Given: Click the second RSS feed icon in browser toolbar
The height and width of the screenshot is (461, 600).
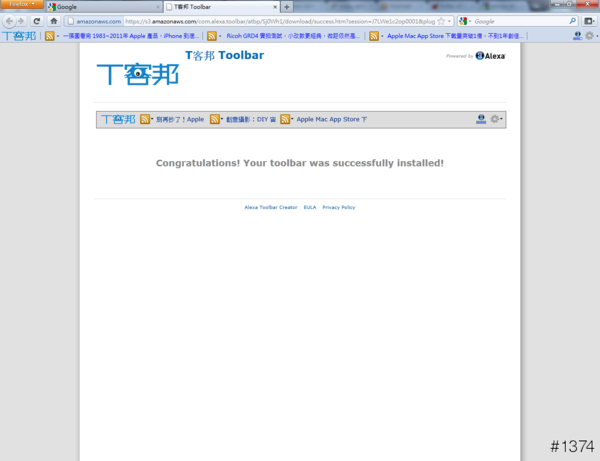Looking at the screenshot, I should [212, 36].
